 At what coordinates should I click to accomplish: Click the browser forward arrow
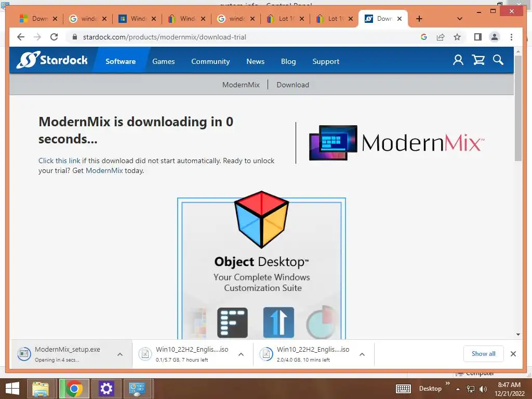[x=37, y=37]
